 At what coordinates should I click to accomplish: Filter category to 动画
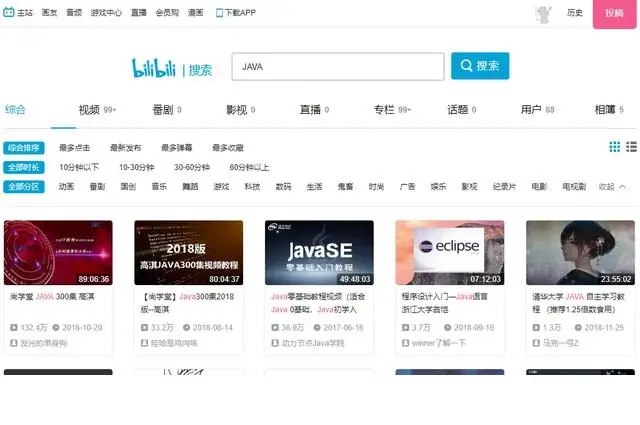(x=66, y=187)
